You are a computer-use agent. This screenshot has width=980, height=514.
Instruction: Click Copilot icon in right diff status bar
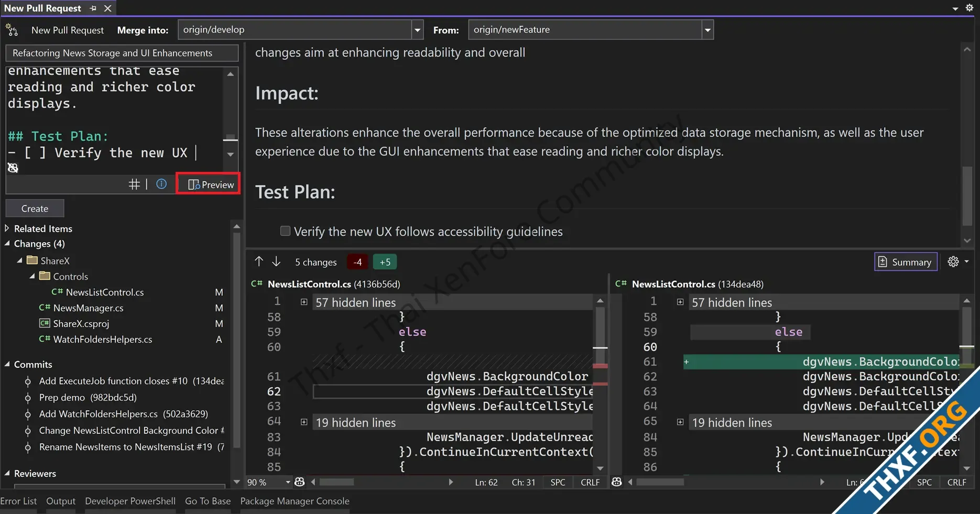click(x=617, y=482)
